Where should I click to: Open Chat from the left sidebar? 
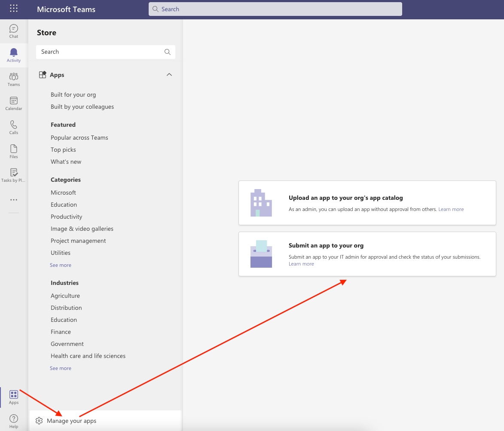coord(13,31)
